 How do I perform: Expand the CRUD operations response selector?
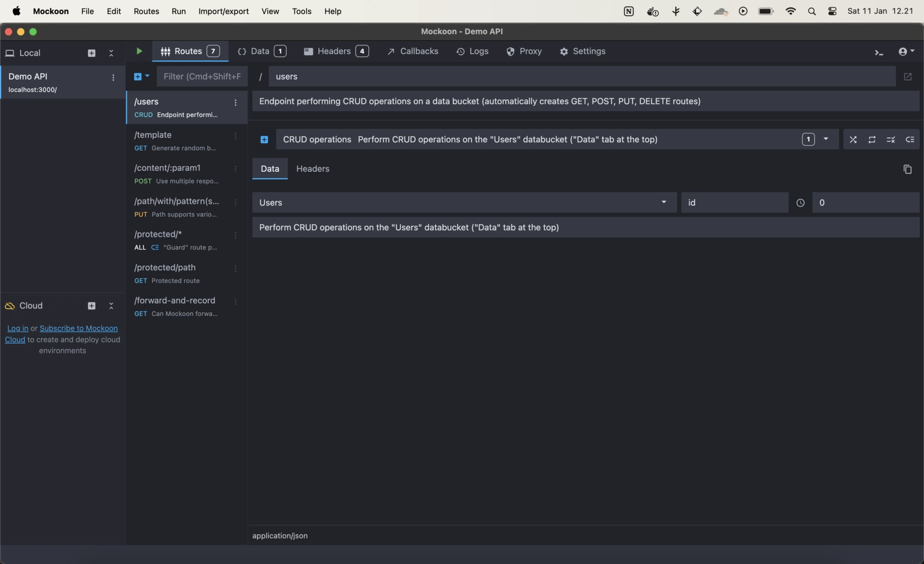[x=825, y=139]
